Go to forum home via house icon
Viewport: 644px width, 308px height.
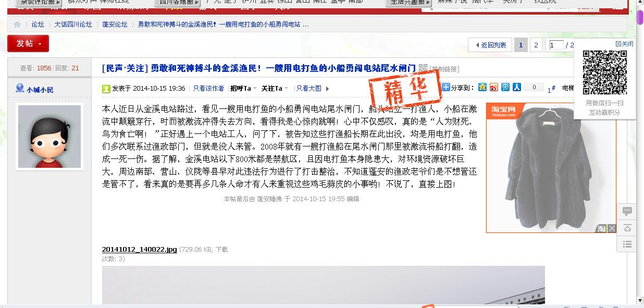pyautogui.click(x=17, y=24)
